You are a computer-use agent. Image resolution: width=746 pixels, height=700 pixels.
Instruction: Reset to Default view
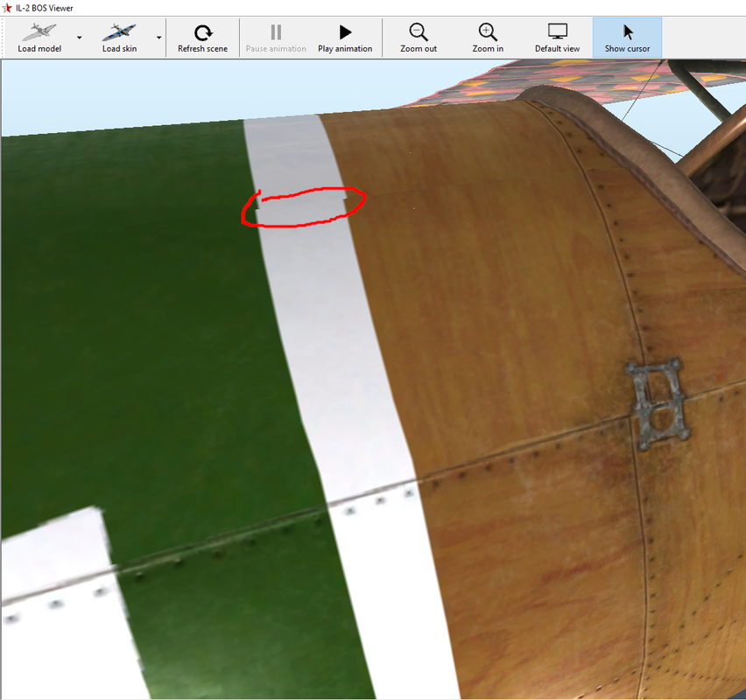(x=557, y=38)
